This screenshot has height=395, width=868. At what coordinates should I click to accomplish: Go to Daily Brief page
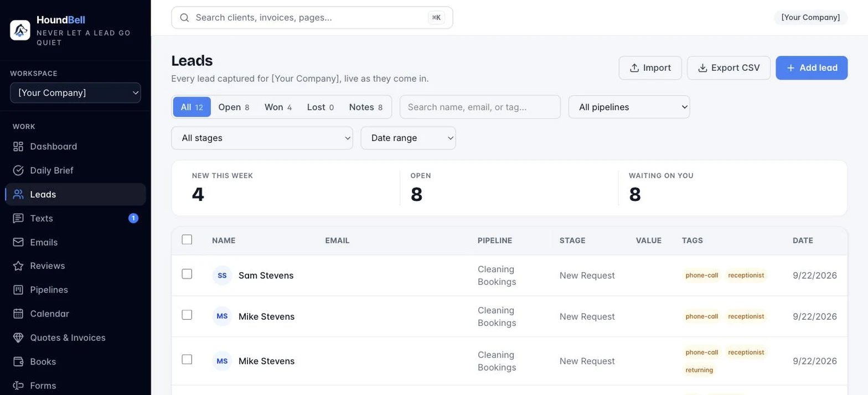[75, 170]
